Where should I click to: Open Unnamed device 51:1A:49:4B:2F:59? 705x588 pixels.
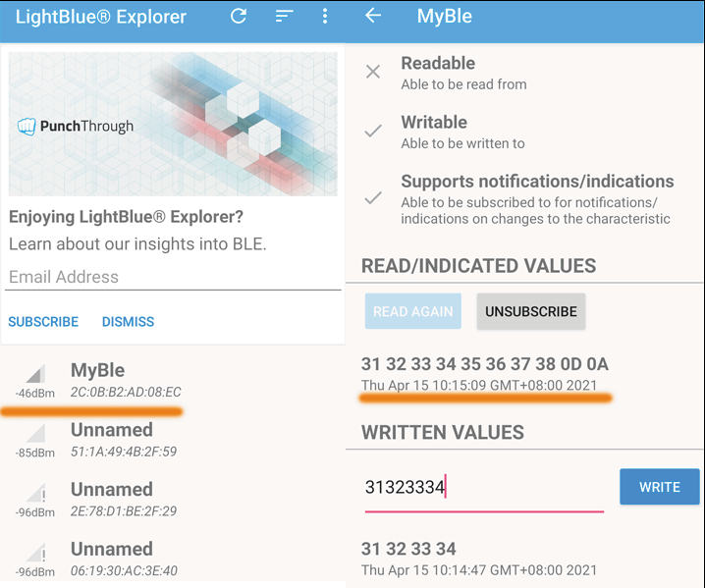173,440
